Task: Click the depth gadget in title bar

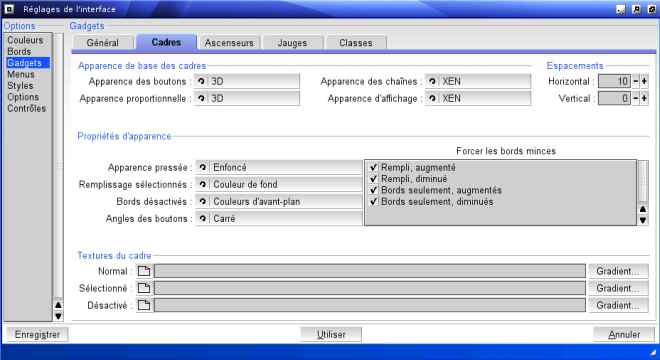Action: [652, 9]
